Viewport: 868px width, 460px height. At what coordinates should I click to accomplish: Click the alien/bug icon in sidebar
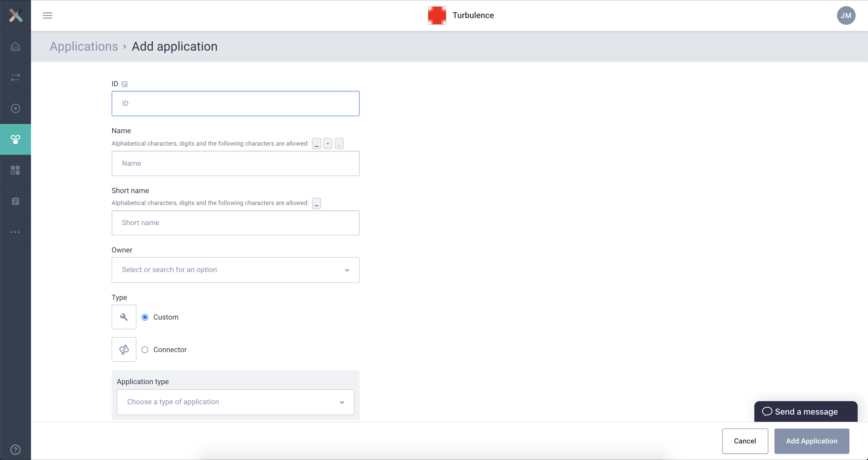pos(16,139)
